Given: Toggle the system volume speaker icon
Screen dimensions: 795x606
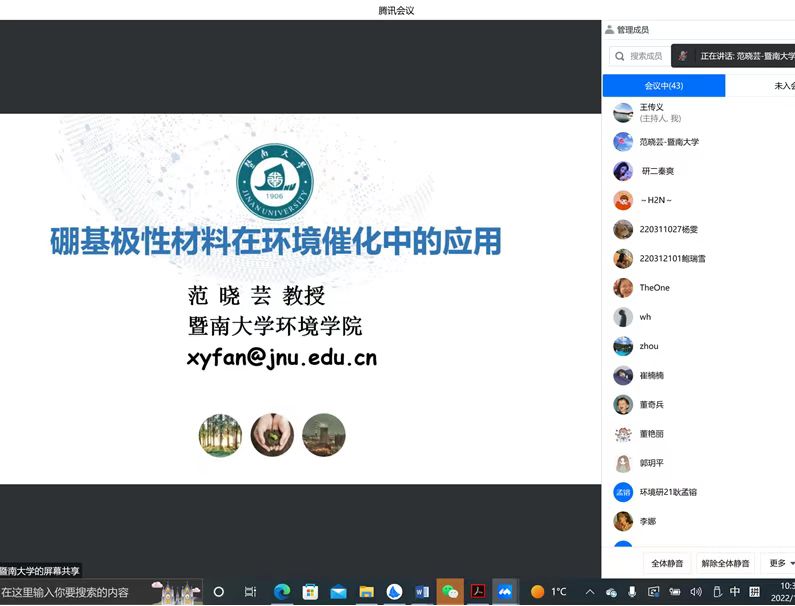Looking at the screenshot, I should 695,591.
